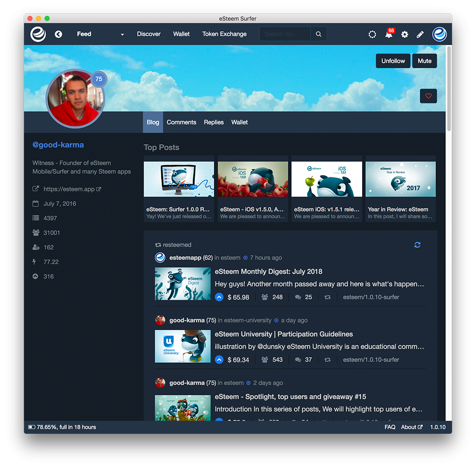View 543 voters on University post
The height and width of the screenshot is (468, 476).
[272, 360]
